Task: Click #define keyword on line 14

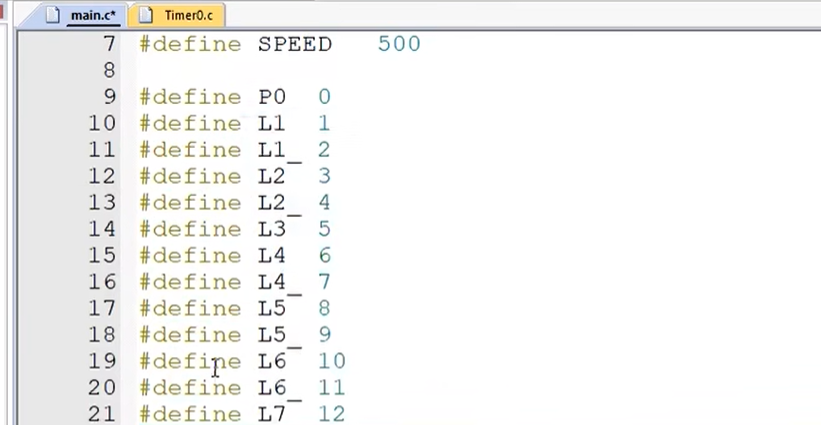Action: pyautogui.click(x=190, y=229)
